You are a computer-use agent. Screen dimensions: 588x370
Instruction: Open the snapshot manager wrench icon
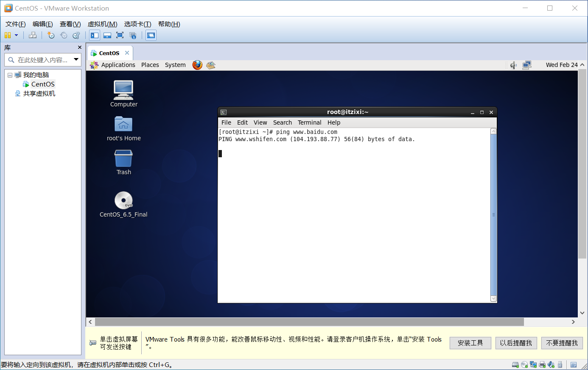point(76,35)
